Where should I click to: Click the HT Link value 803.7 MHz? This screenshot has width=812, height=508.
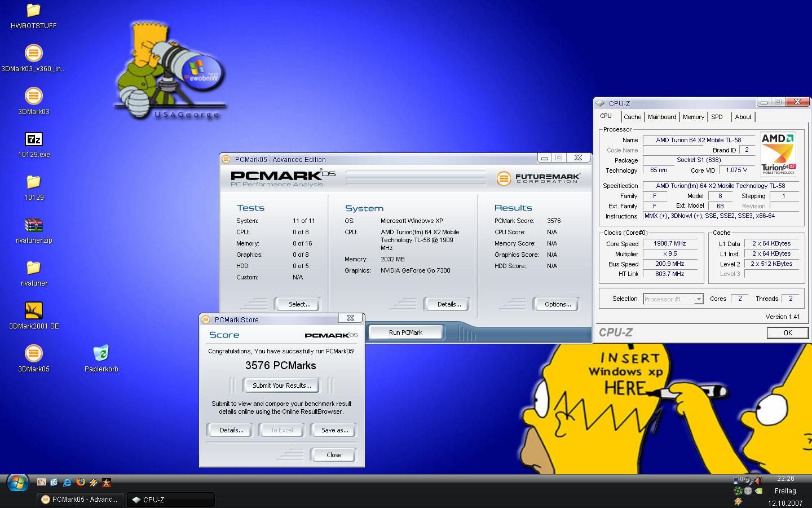coord(669,274)
